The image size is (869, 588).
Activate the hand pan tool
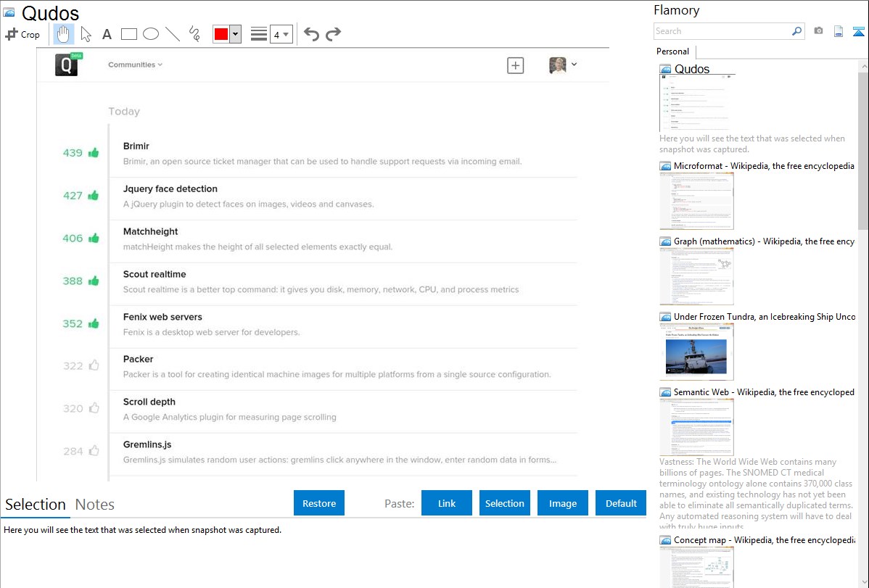64,34
